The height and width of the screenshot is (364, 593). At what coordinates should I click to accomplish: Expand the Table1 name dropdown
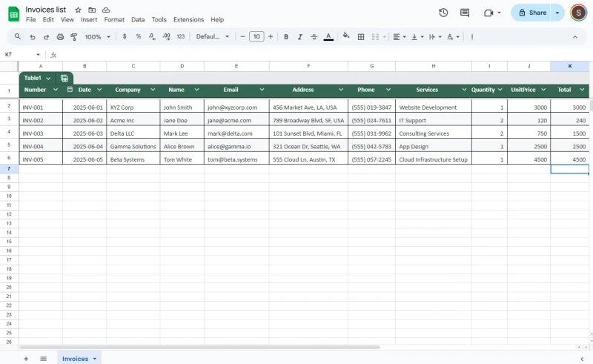click(48, 79)
